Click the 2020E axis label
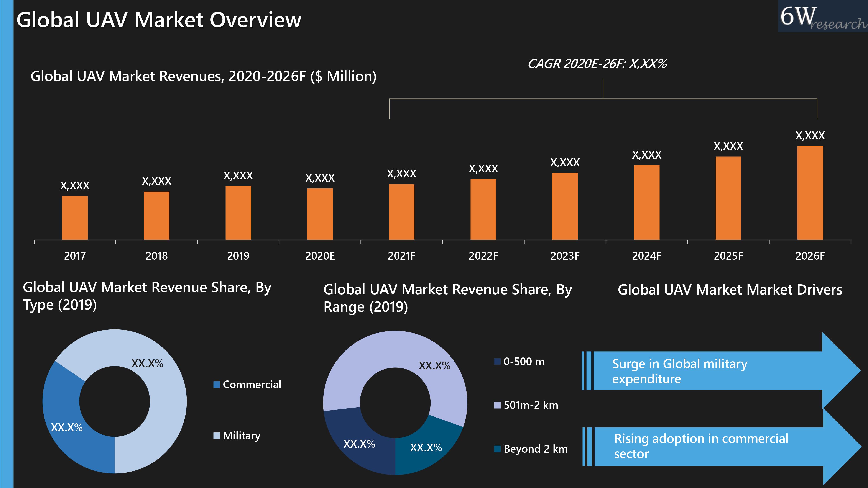This screenshot has height=488, width=868. tap(320, 256)
